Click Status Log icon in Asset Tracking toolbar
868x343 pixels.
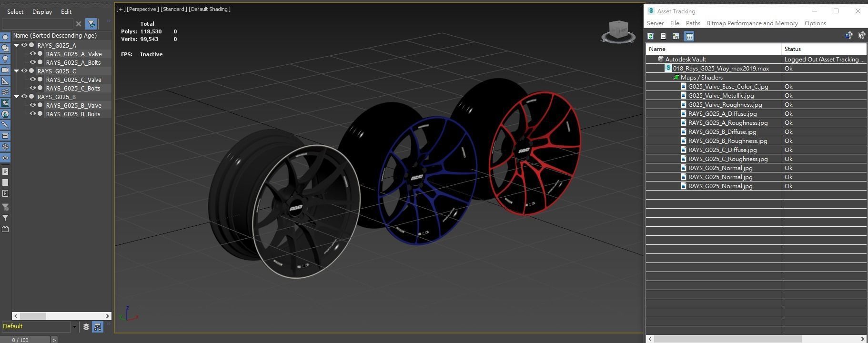pyautogui.click(x=663, y=36)
